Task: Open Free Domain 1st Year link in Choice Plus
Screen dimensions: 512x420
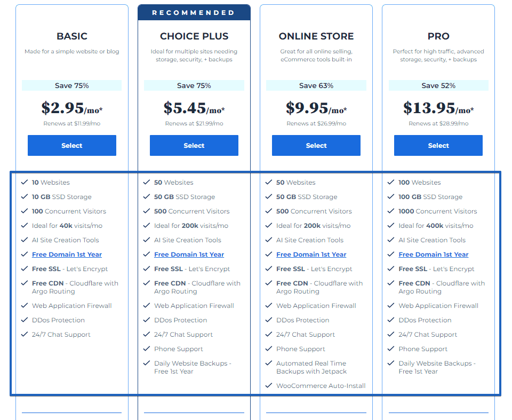Action: click(189, 254)
